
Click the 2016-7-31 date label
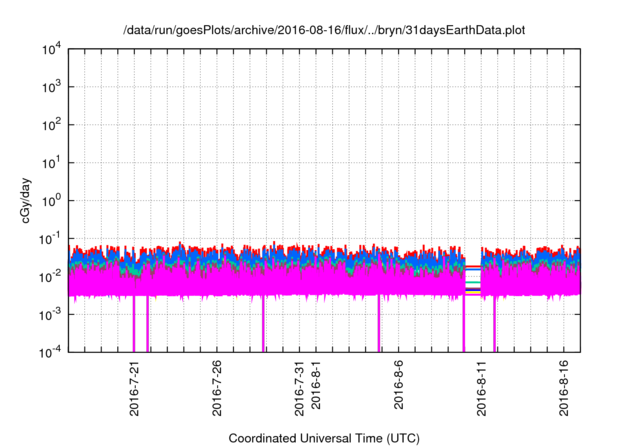click(299, 388)
